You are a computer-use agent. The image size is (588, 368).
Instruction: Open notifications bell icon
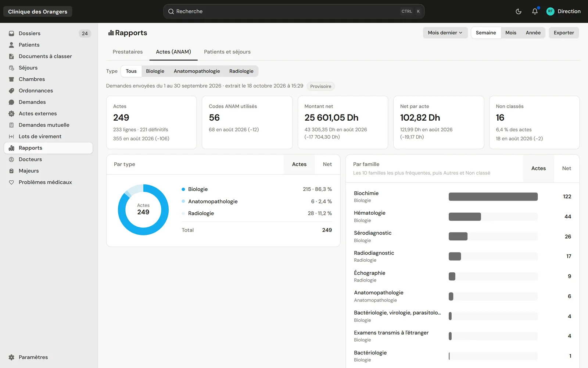[x=535, y=11]
